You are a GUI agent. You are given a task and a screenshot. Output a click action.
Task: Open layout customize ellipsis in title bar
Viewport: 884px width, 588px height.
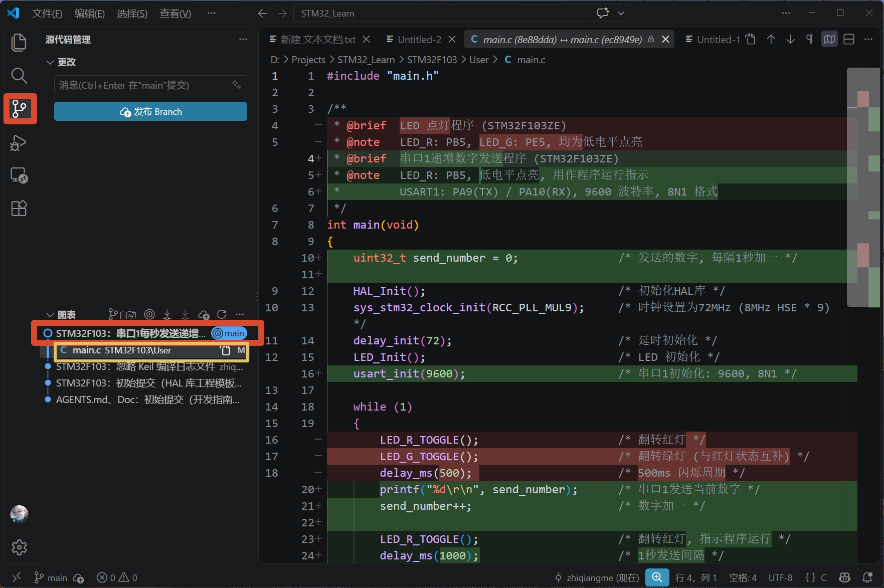(x=786, y=14)
